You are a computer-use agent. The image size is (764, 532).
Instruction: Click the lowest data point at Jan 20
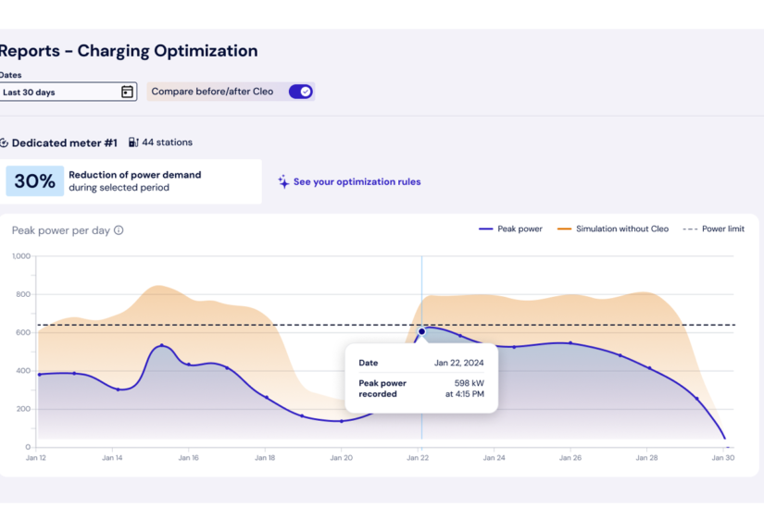(342, 421)
